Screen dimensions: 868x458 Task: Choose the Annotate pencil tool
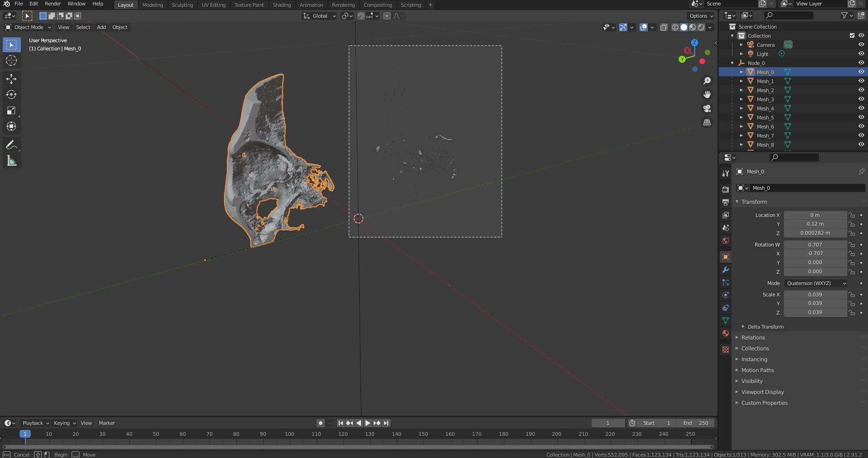tap(11, 145)
